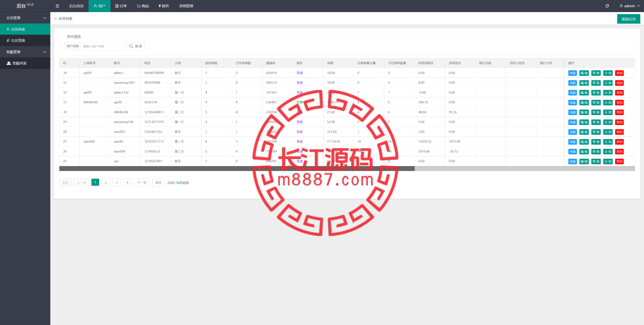
Task: Select the 用户 top menu tab
Action: (x=99, y=6)
